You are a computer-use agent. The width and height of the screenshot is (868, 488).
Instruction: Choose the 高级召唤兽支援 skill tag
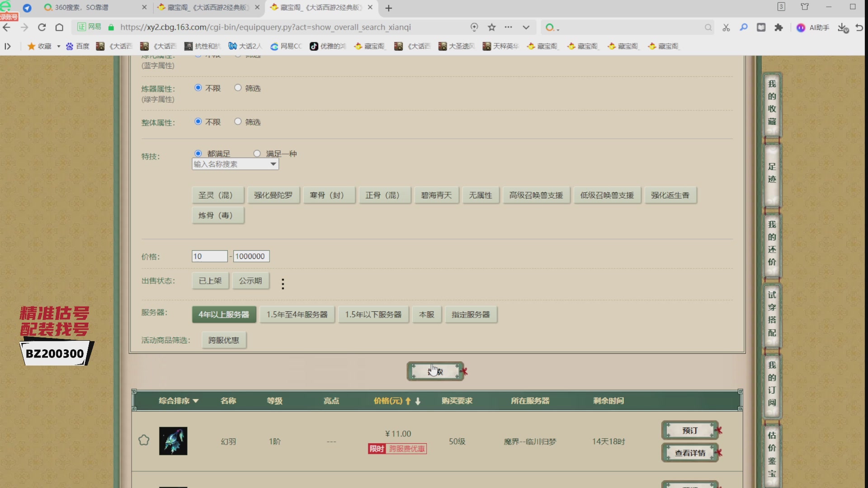click(x=536, y=195)
